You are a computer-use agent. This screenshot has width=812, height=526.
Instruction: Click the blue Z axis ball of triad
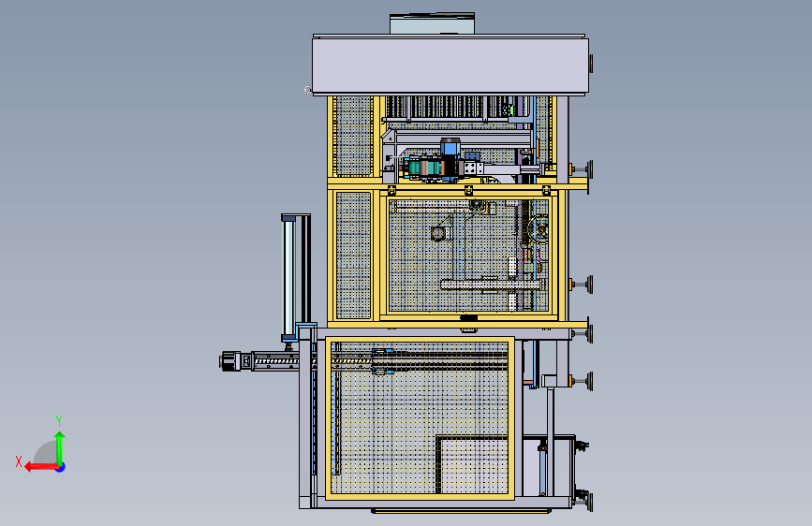(x=61, y=467)
